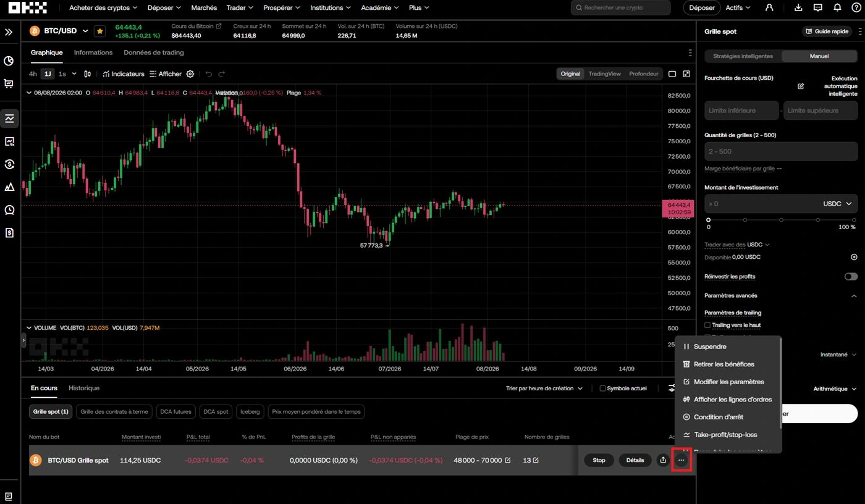Viewport: 865px width, 504px height.
Task: Open Détails for BTC/USD Grille spot
Action: 635,460
